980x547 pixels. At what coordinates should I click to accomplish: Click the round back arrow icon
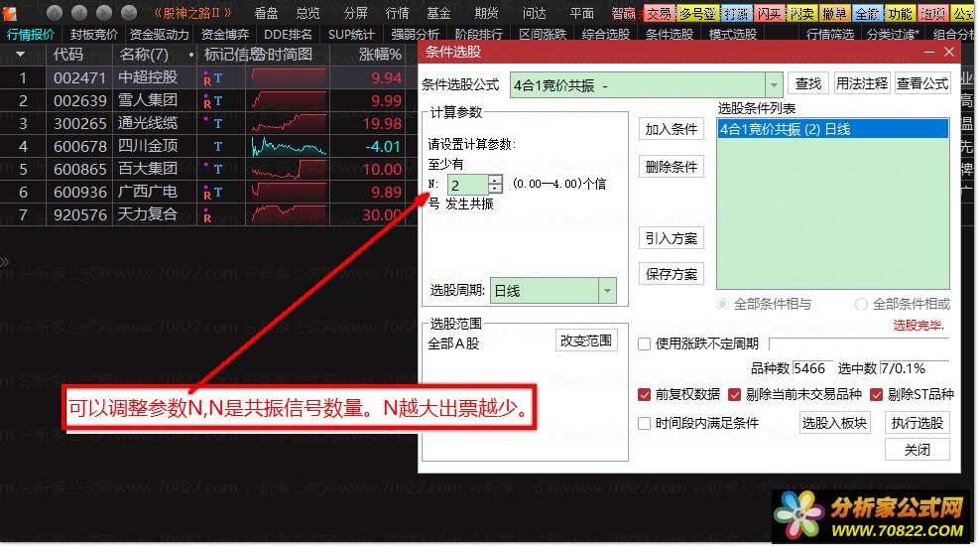click(79, 13)
